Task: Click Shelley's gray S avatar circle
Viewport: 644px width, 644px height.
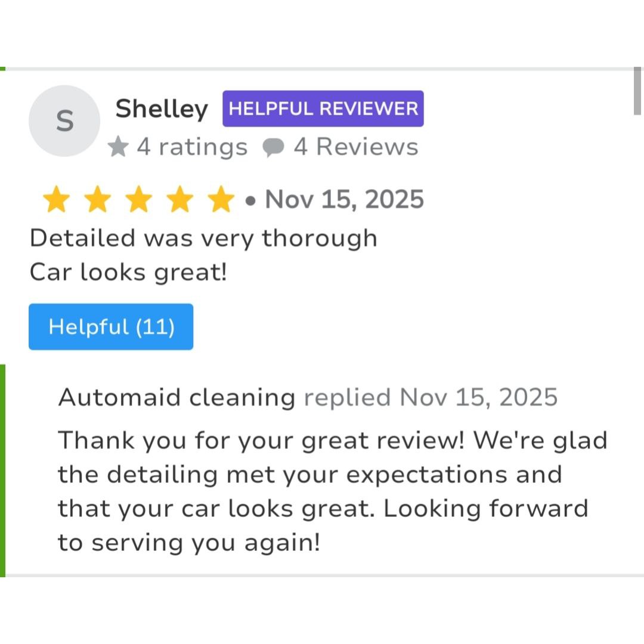Action: point(64,120)
